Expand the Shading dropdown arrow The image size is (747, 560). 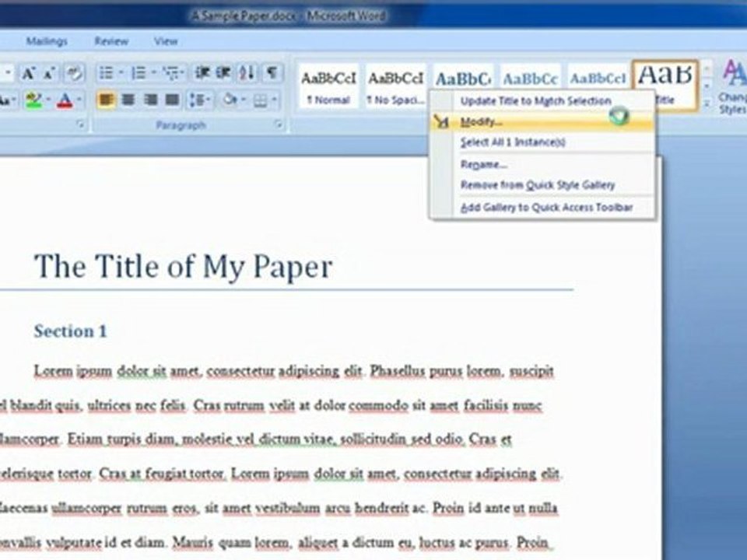[x=244, y=100]
